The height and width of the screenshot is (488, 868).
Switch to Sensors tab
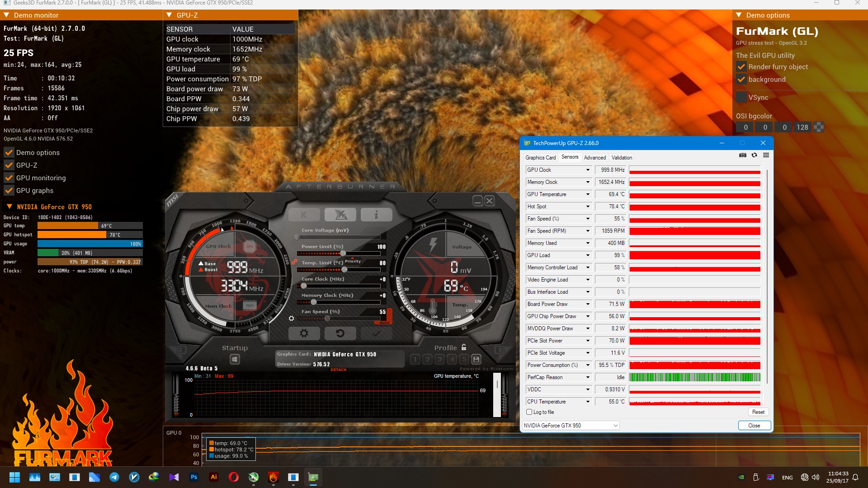570,157
